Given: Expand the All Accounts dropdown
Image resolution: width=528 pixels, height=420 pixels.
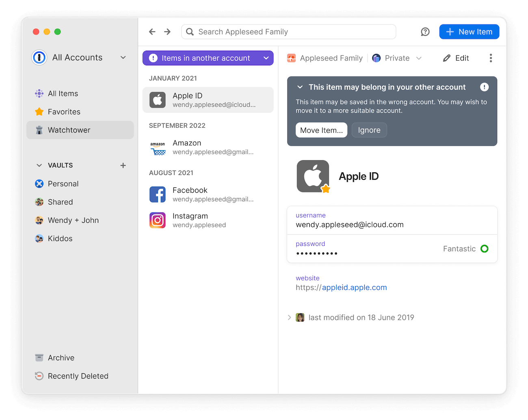Looking at the screenshot, I should click(x=123, y=57).
